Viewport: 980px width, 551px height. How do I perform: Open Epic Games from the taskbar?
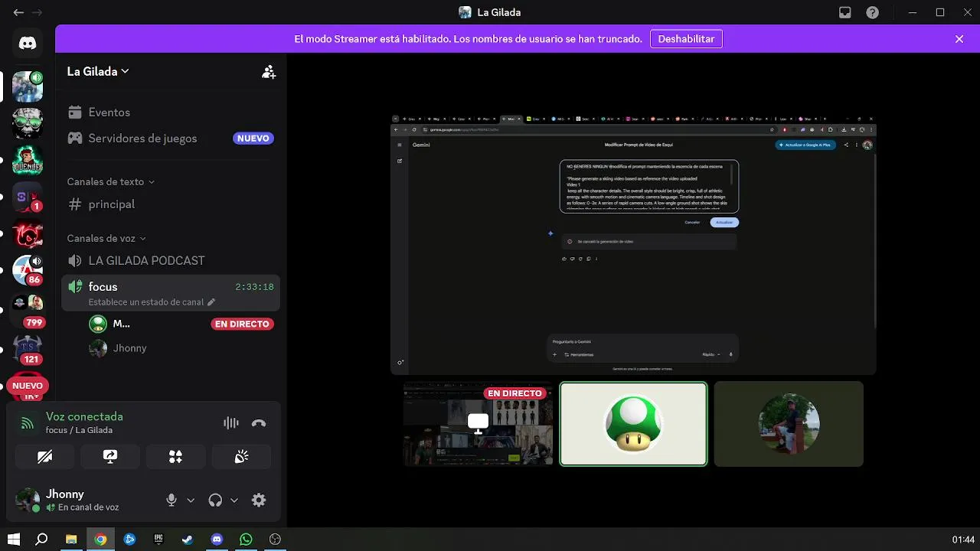158,540
